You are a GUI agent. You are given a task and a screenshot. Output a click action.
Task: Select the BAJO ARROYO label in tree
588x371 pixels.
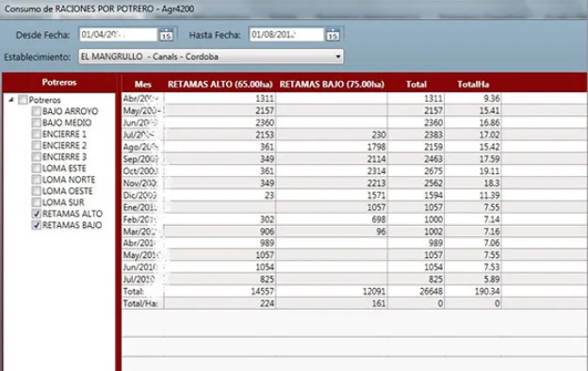(x=70, y=111)
